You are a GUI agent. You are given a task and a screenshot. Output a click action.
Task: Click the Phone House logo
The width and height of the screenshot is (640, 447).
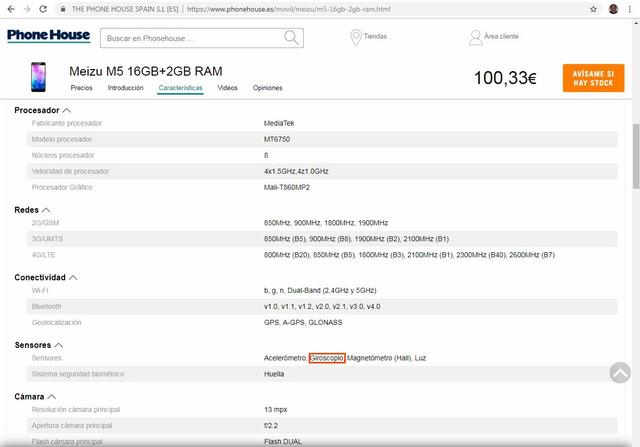[x=49, y=36]
